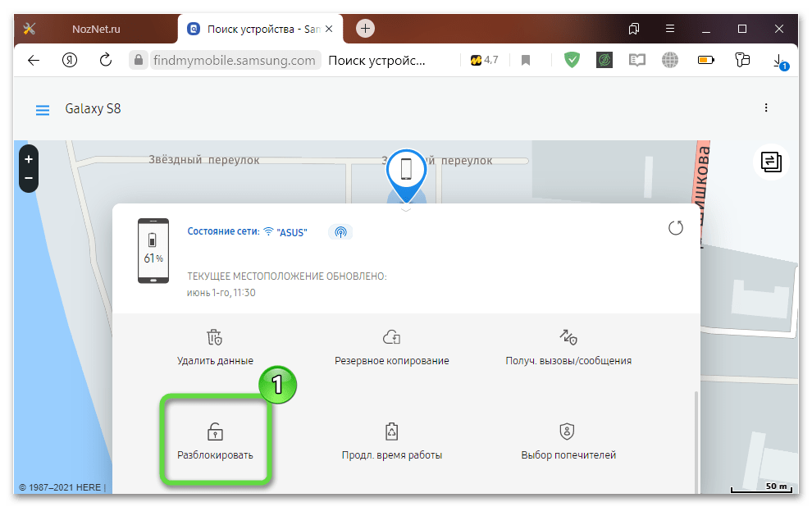Choose Продл. время работы battery option
812x507 pixels.
pyautogui.click(x=391, y=432)
